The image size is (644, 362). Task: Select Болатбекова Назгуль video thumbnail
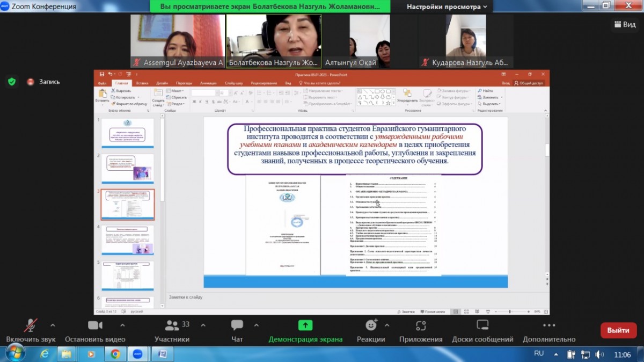coord(274,40)
